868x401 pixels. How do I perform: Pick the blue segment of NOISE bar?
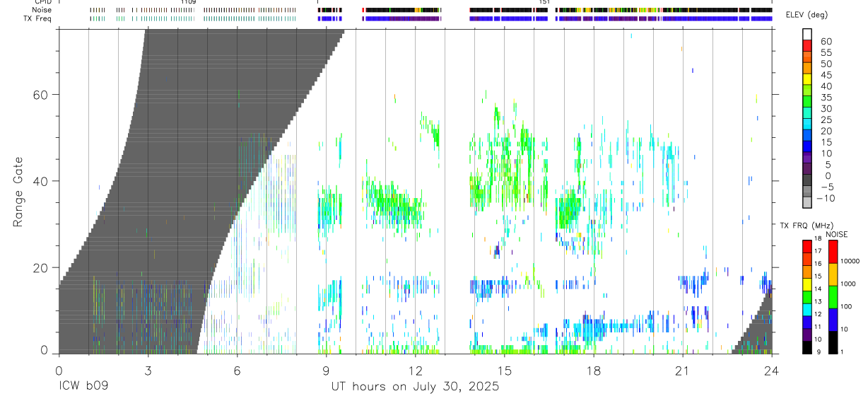pyautogui.click(x=833, y=320)
